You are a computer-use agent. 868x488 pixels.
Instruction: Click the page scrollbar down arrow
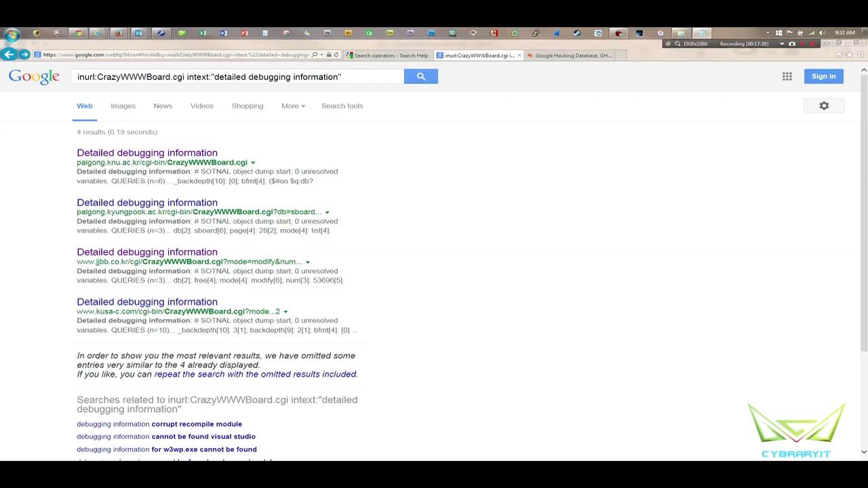pyautogui.click(x=863, y=451)
